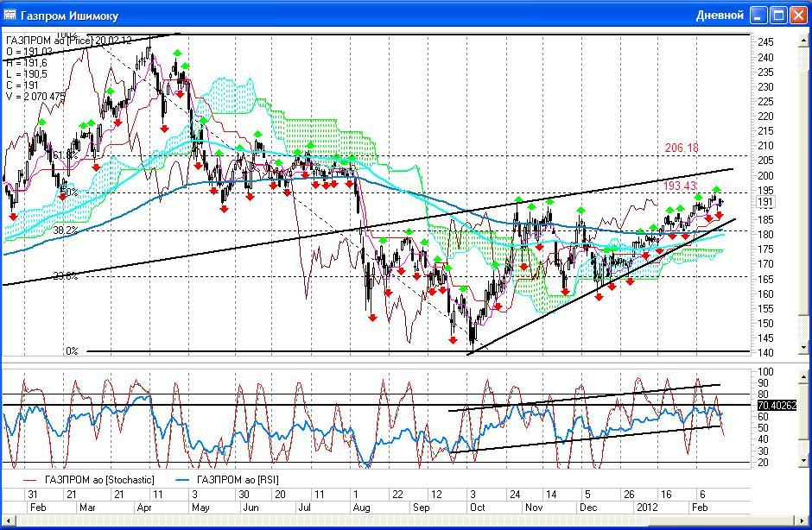The height and width of the screenshot is (530, 812).
Task: Click the L = 190,5 low price readout
Action: (27, 74)
